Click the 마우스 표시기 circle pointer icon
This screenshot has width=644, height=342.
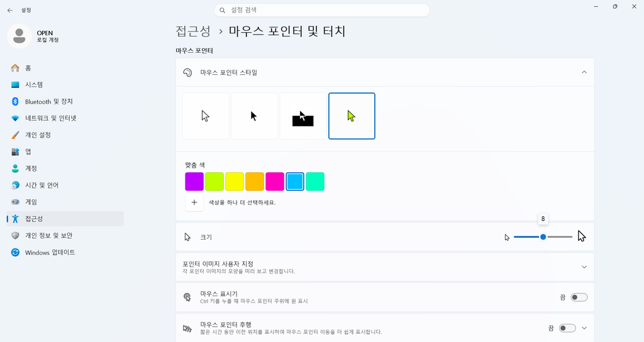187,297
